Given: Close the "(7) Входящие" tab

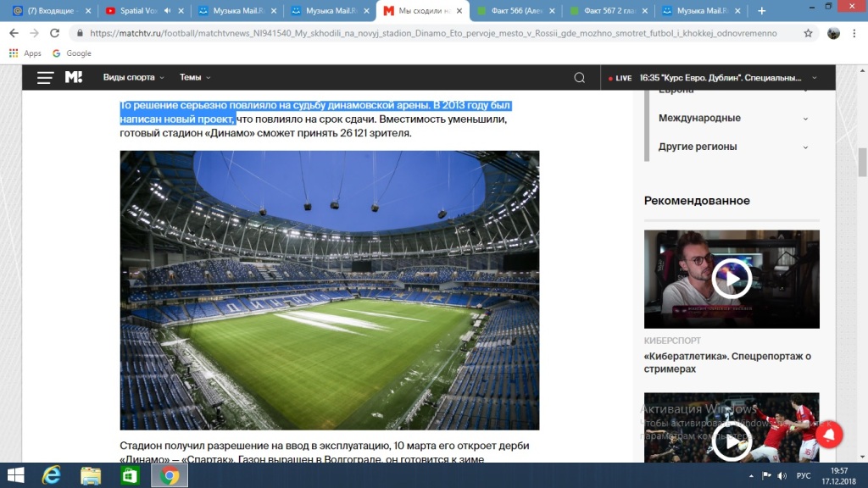Looking at the screenshot, I should 88,10.
